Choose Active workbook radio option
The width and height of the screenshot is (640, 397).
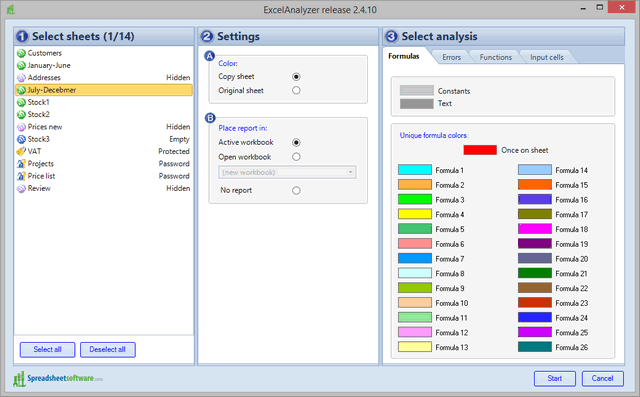coord(296,142)
